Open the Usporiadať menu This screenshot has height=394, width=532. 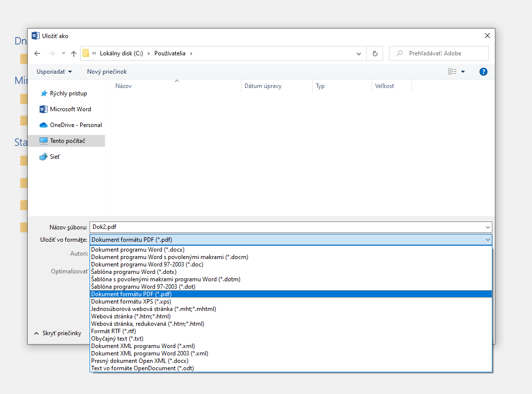click(x=54, y=72)
